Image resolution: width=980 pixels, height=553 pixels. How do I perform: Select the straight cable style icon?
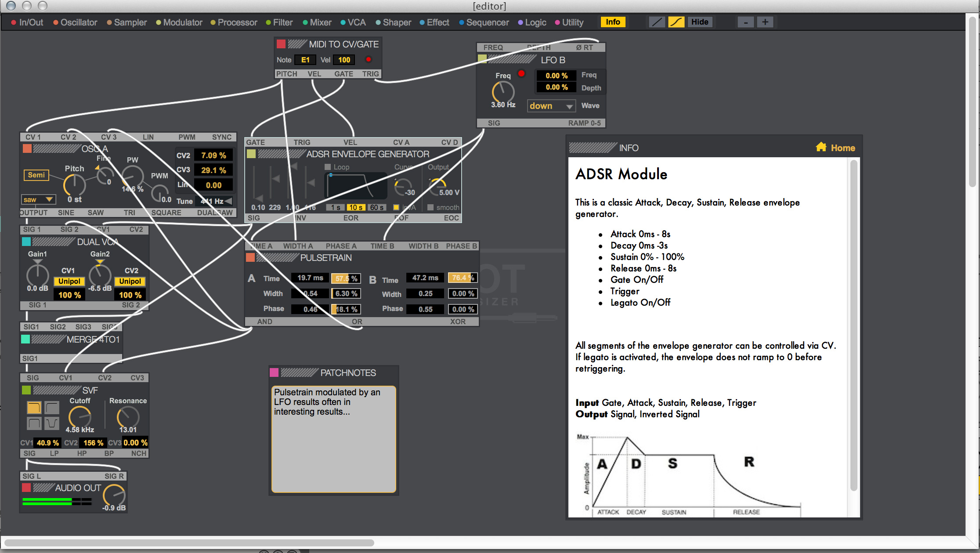click(657, 22)
